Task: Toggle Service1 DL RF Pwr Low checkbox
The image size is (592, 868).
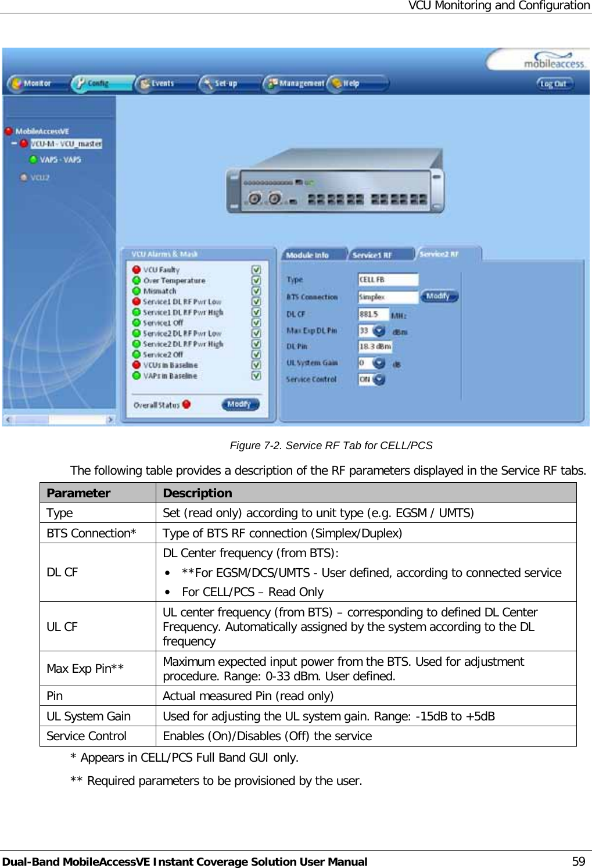Action: point(256,302)
